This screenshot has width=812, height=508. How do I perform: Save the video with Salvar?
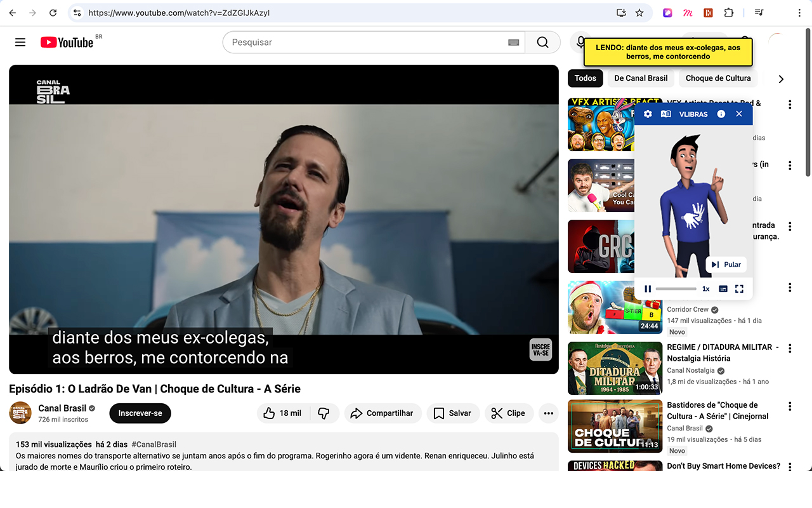tap(453, 413)
